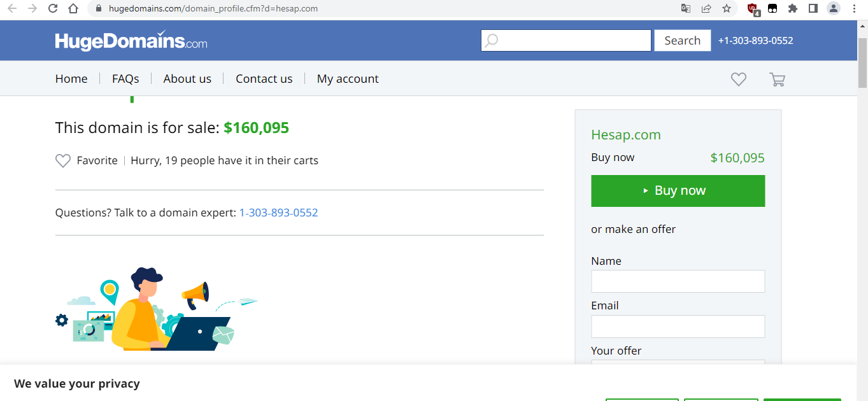Open the black extension icon beside uBlock

pos(772,9)
